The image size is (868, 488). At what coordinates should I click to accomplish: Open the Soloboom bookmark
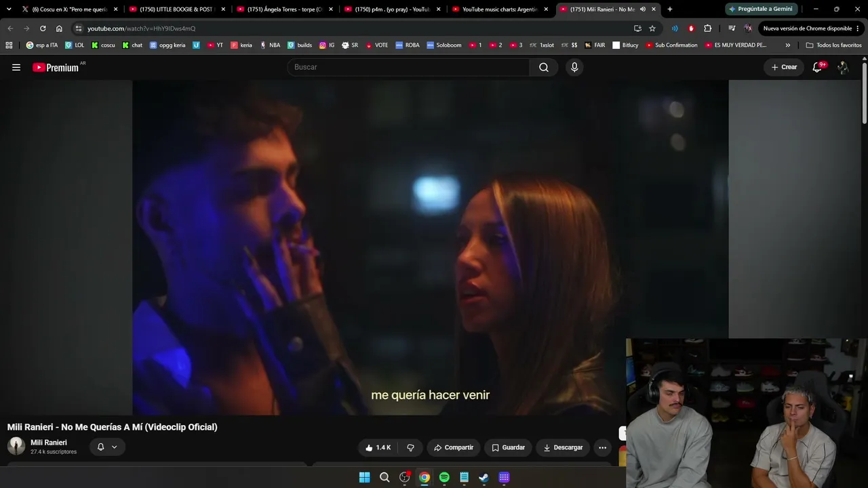443,45
